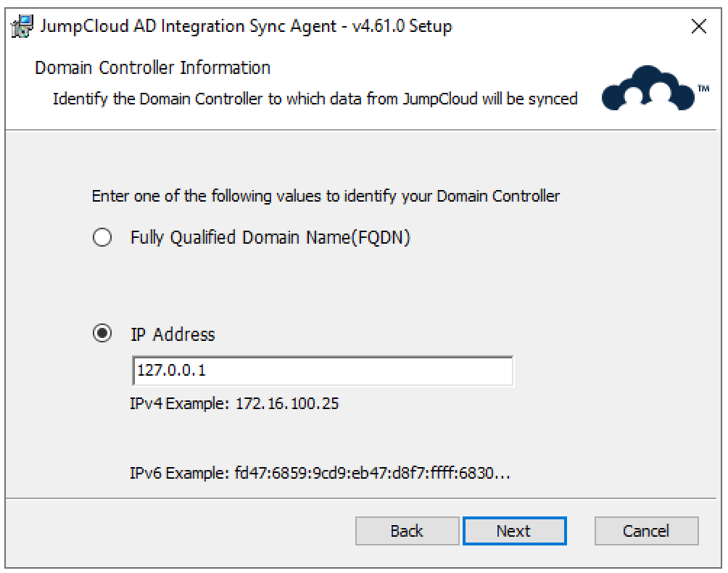
Task: Select the IP Address radio button
Action: (103, 334)
